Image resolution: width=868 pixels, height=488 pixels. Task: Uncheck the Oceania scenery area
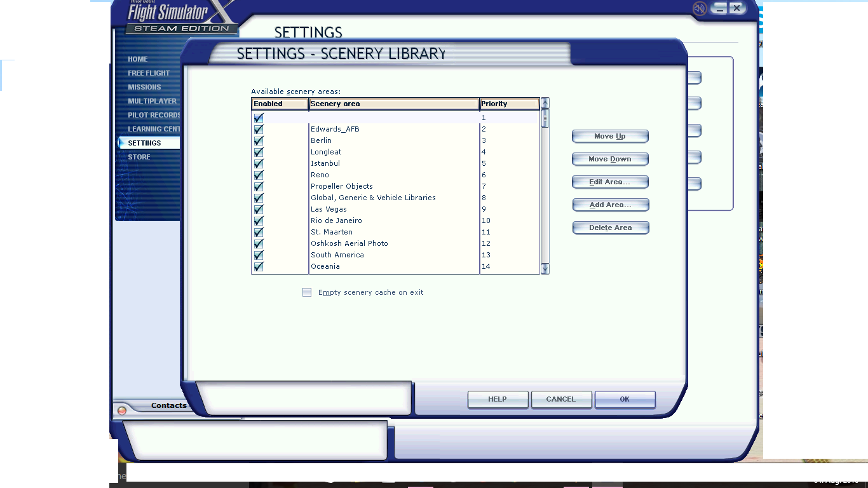click(259, 266)
